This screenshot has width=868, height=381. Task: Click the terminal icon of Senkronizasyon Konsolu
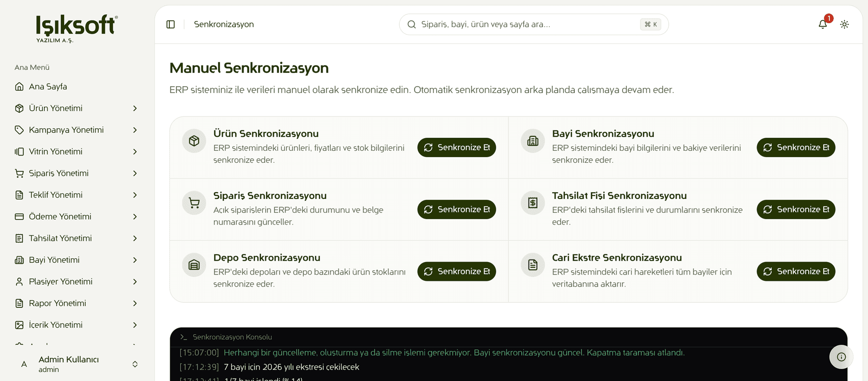click(x=183, y=337)
